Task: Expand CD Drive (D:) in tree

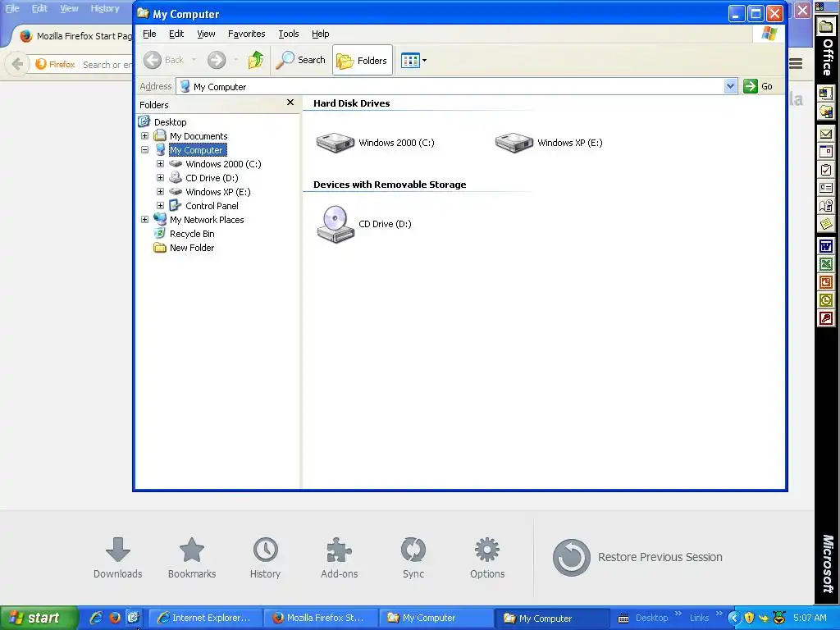Action: click(x=160, y=178)
